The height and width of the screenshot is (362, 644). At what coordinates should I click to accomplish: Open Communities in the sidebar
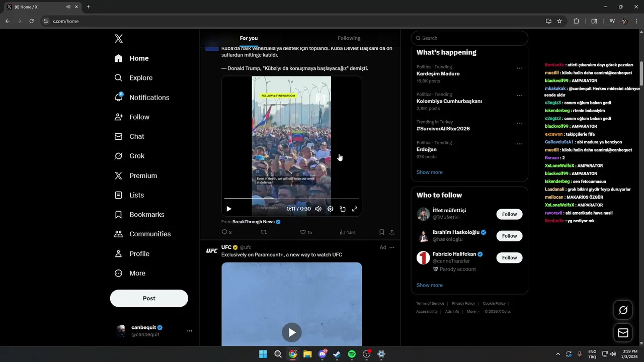coord(142,234)
